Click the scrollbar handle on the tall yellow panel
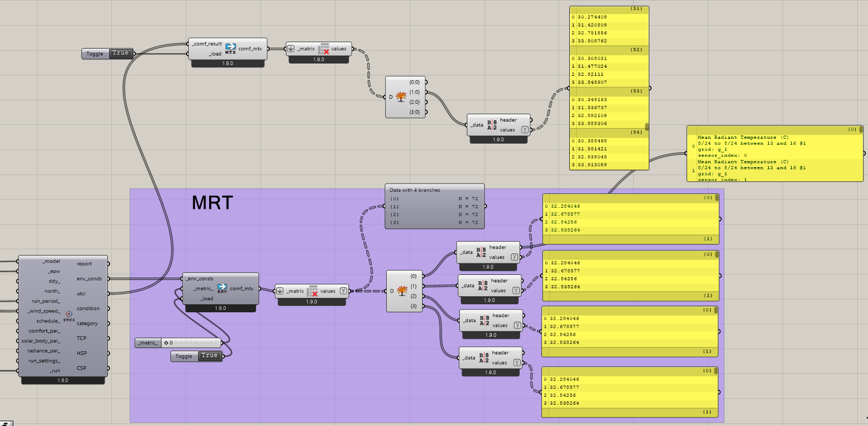 pos(647,127)
